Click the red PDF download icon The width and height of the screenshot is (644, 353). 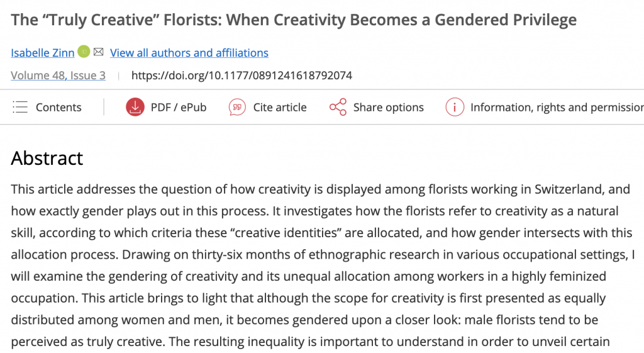(135, 107)
